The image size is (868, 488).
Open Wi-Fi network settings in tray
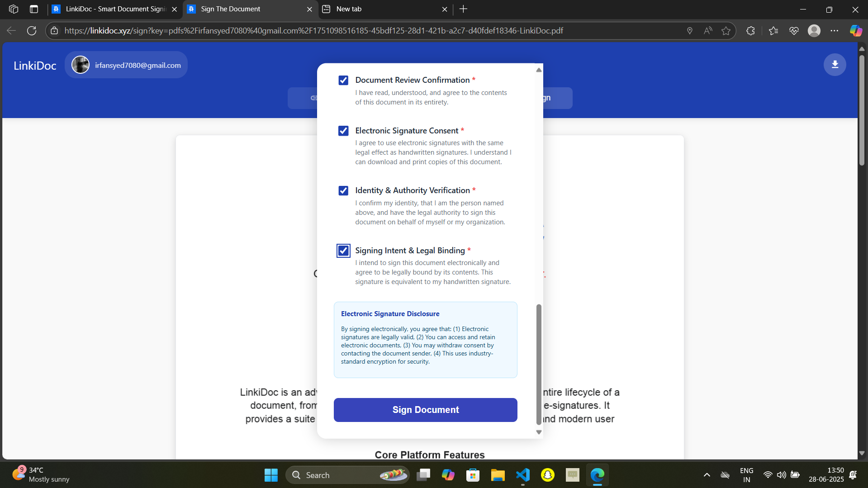[x=768, y=475]
